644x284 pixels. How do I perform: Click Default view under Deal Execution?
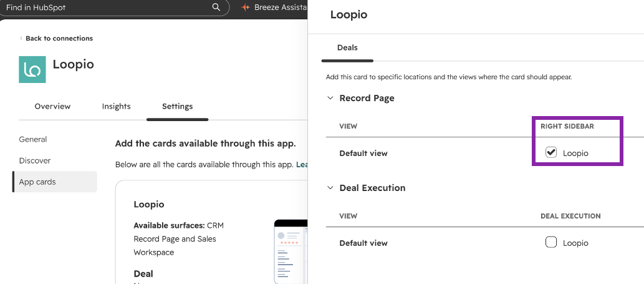(x=363, y=243)
